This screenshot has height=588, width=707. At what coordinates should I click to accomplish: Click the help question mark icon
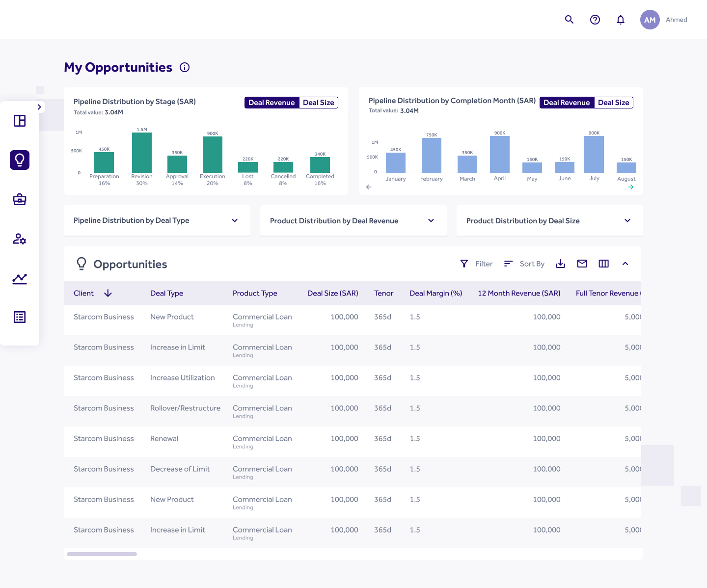click(x=595, y=20)
